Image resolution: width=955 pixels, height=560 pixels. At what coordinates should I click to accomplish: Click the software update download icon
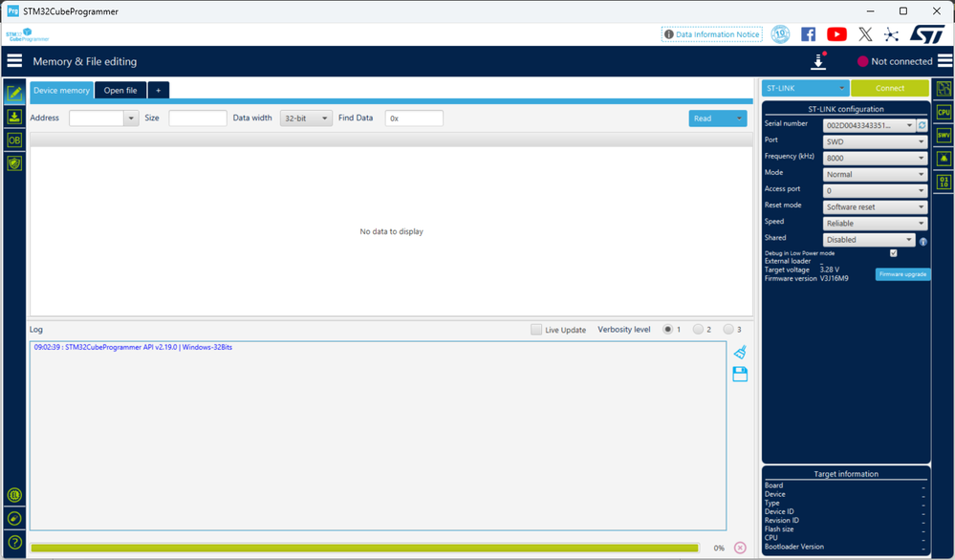(818, 61)
